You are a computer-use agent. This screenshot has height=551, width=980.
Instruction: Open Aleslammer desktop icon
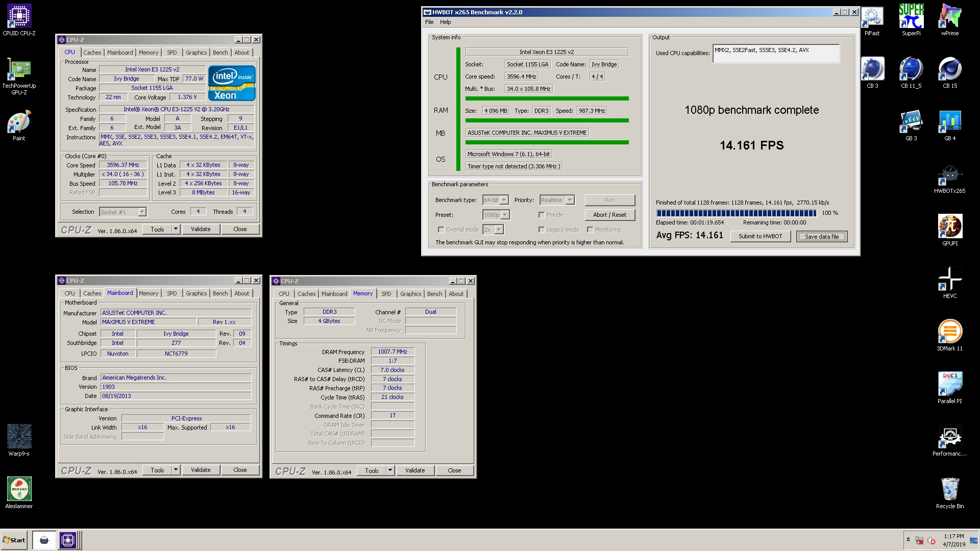point(19,493)
